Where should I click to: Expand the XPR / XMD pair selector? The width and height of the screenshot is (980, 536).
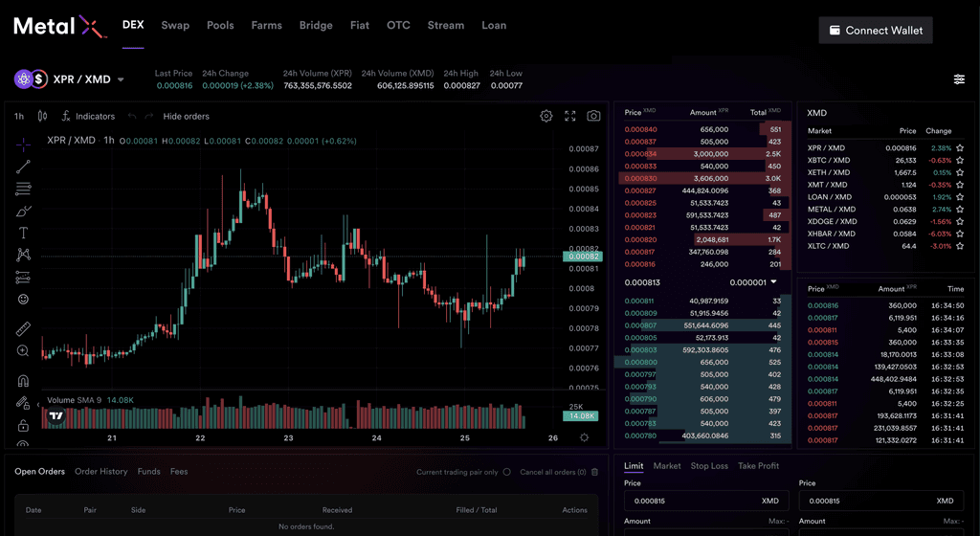(121, 80)
